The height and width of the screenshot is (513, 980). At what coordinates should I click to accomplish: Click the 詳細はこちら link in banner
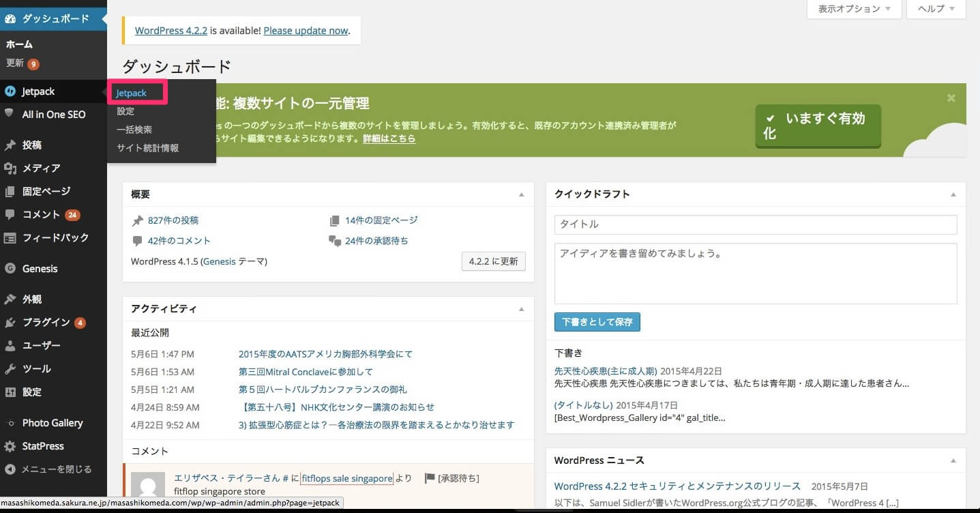(x=389, y=138)
